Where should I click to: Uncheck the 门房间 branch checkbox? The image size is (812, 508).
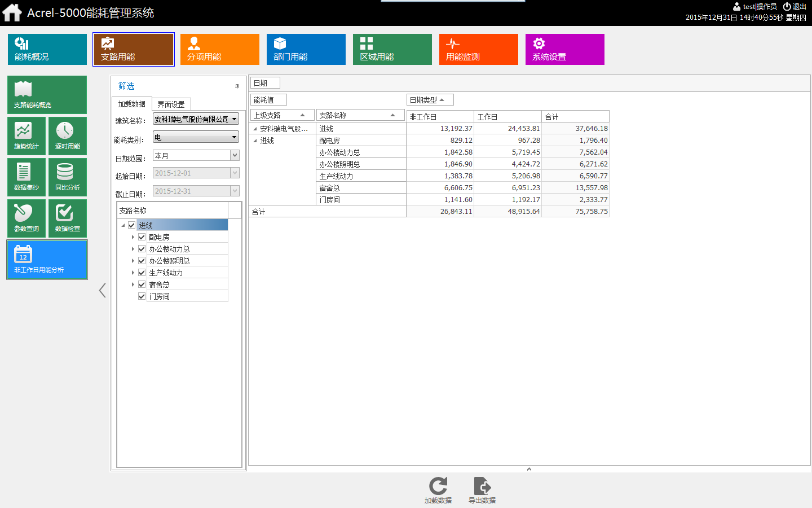point(142,296)
